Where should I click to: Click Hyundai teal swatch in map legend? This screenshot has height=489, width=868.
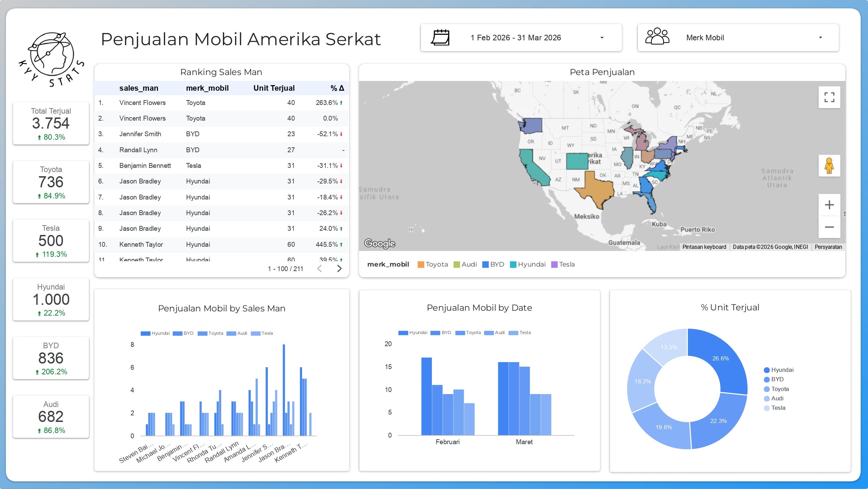tap(513, 264)
